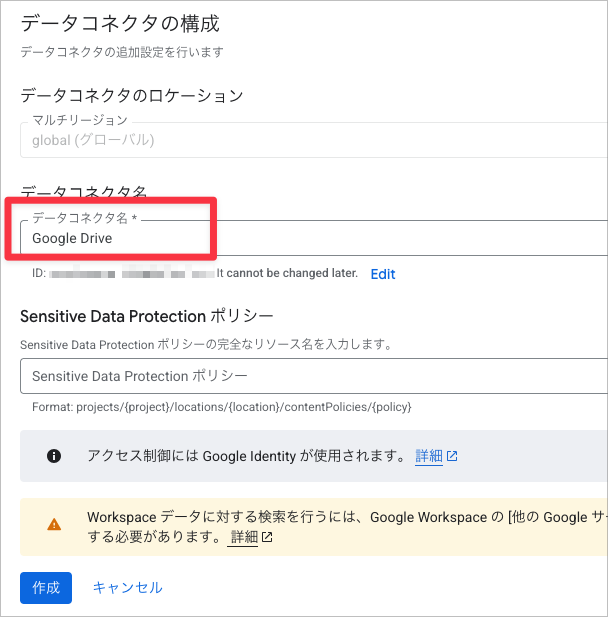Image resolution: width=608 pixels, height=617 pixels.
Task: Click the データコネクタのロケーション section heading
Action: pos(132,96)
